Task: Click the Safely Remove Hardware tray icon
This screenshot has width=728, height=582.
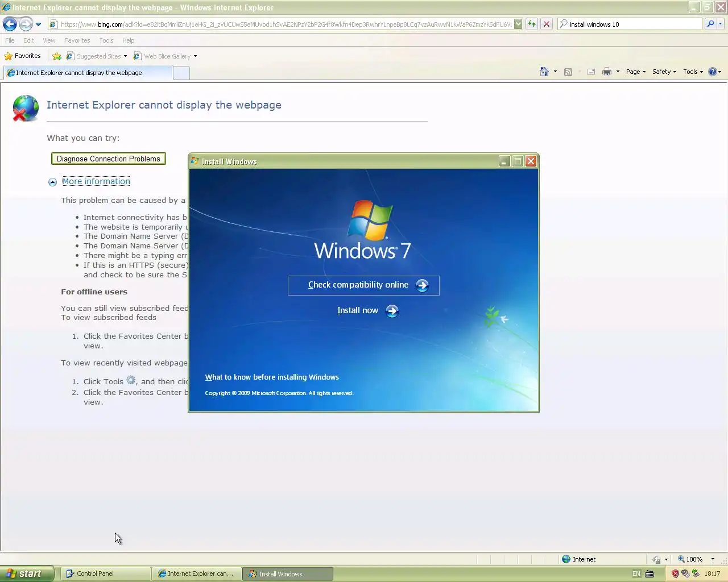Action: pos(696,573)
